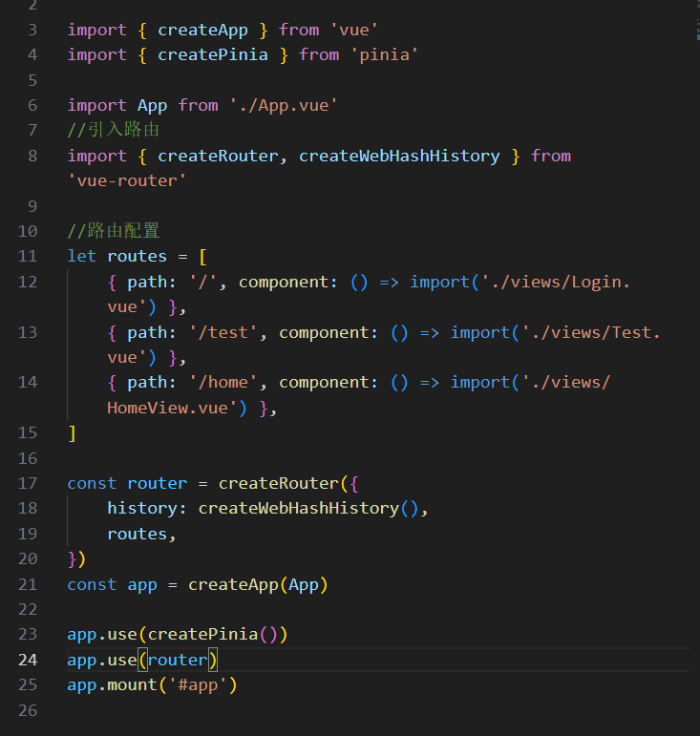Click './views/Test.' import string
This screenshot has width=700, height=736.
point(591,333)
